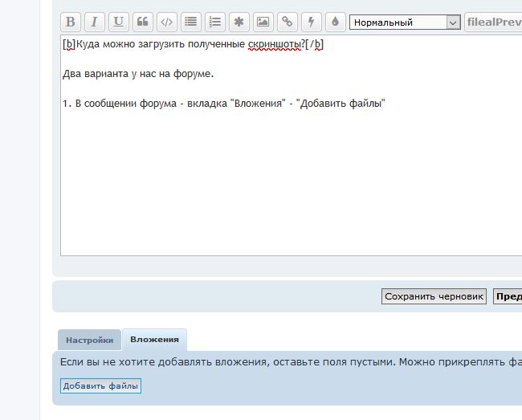Click "Добавить файлы" to attach files

click(x=101, y=386)
